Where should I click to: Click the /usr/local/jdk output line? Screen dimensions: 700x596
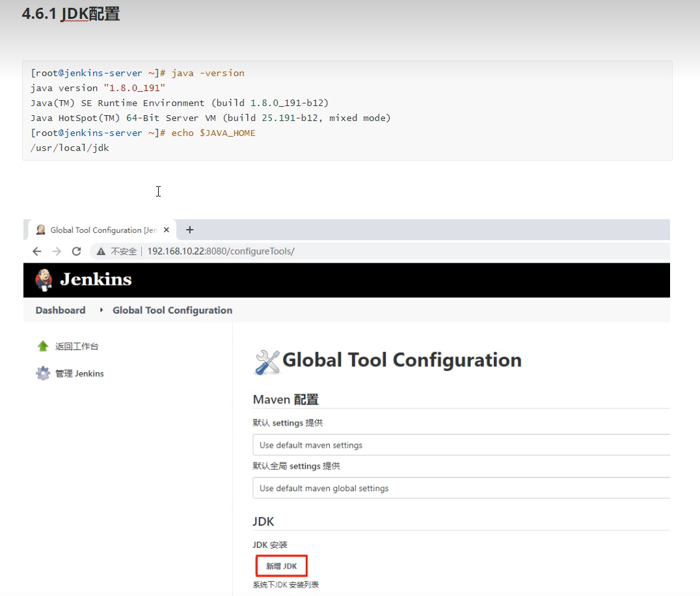(x=70, y=148)
